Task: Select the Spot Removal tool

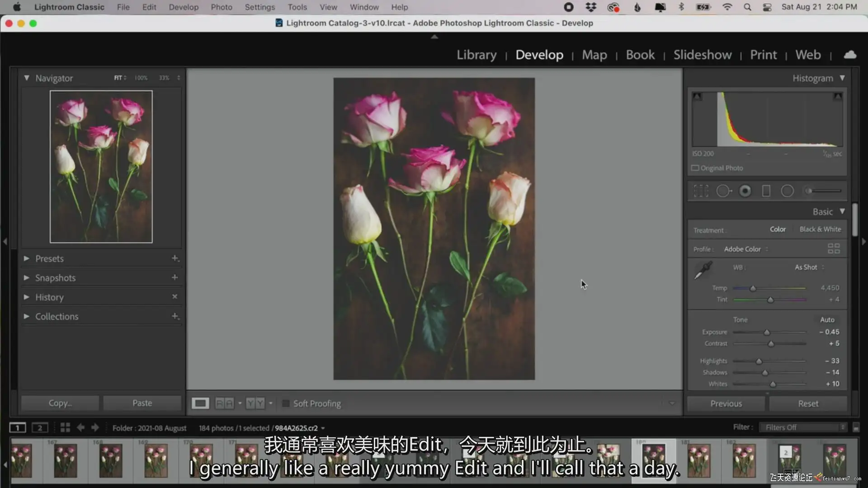Action: [723, 191]
